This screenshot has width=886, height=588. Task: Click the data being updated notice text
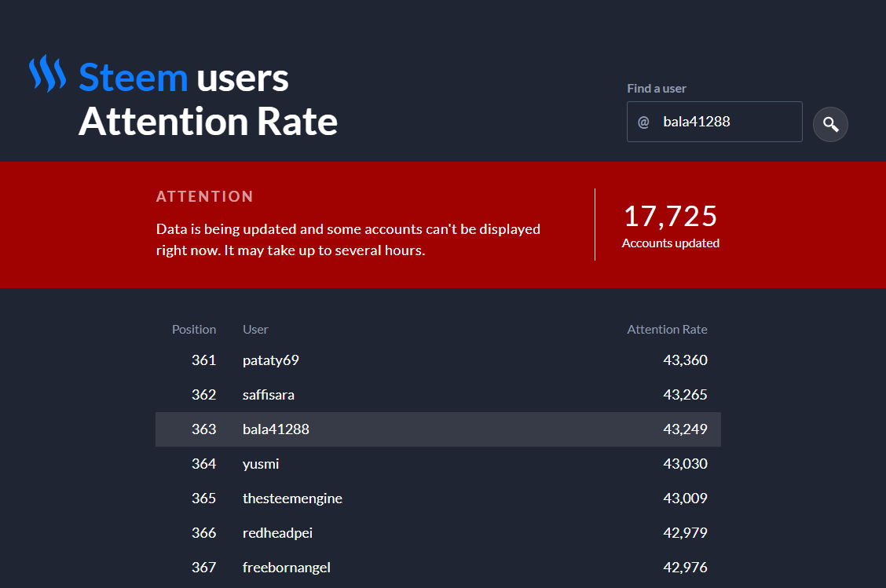pyautogui.click(x=348, y=239)
